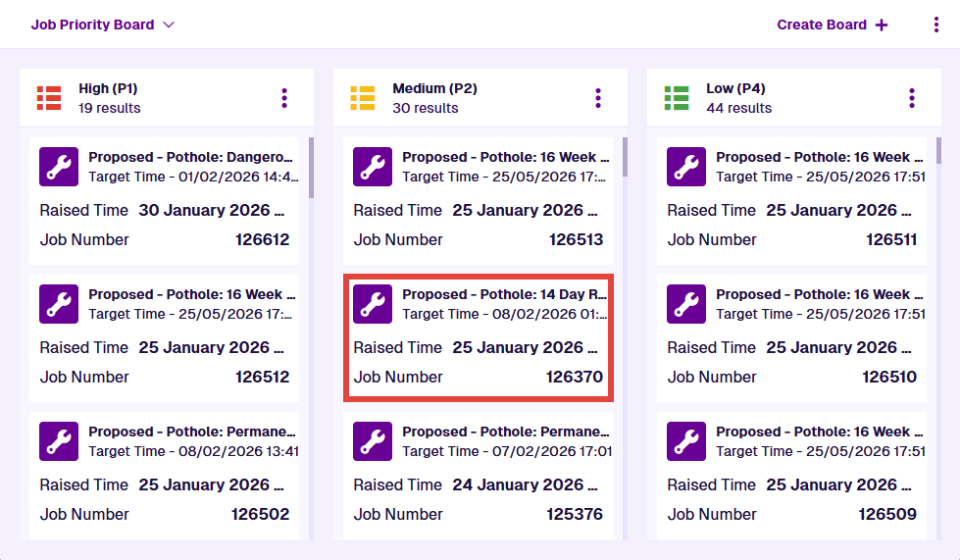Open the top-right board options kebab menu

point(936,25)
